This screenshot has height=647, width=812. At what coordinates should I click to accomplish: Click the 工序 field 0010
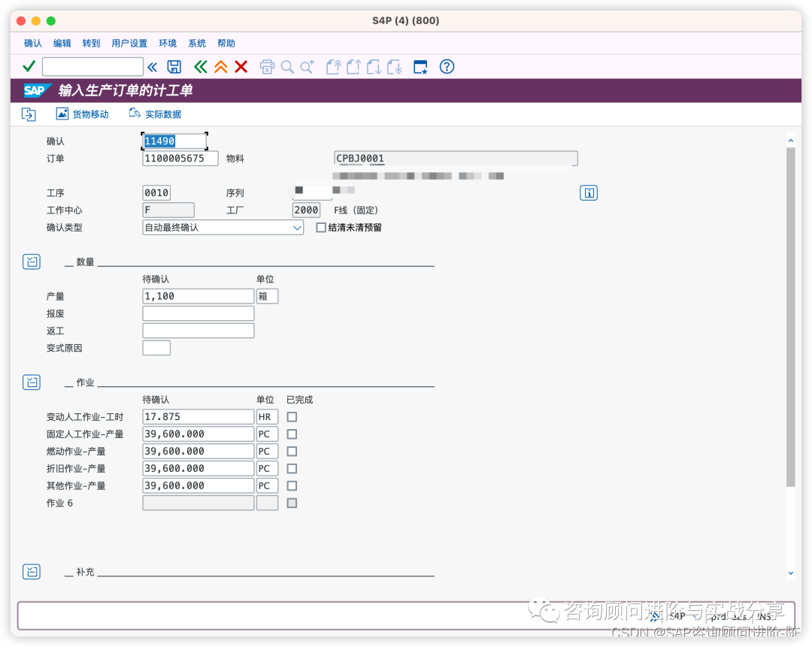[x=156, y=192]
